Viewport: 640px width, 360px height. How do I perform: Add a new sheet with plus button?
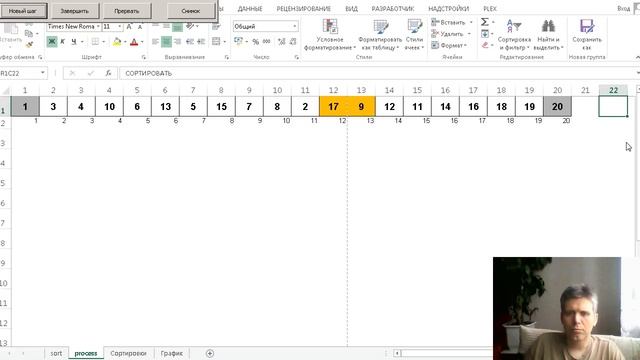pyautogui.click(x=210, y=353)
